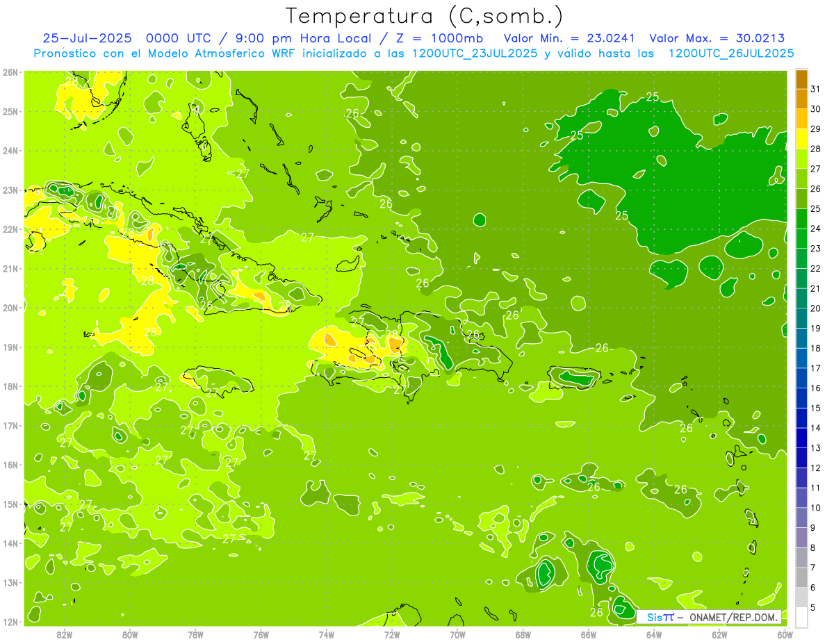
Task: Select the 'Z = 1000mb' level text
Action: [439, 38]
